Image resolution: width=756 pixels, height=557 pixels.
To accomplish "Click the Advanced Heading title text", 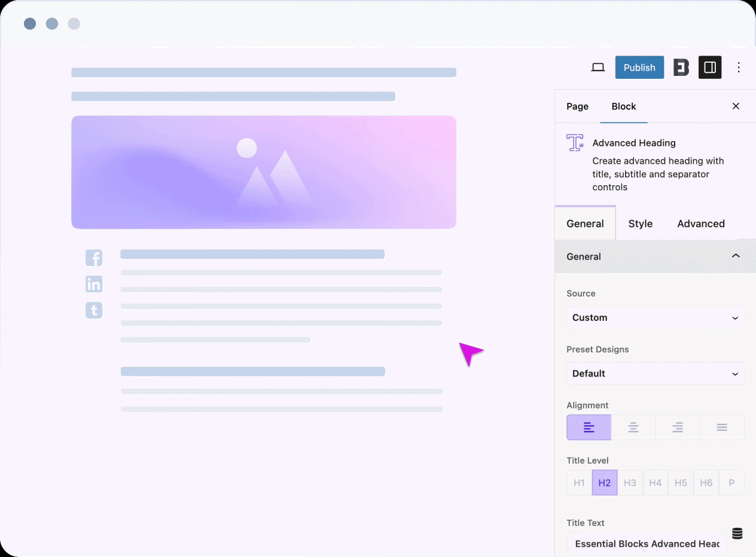I will [634, 143].
